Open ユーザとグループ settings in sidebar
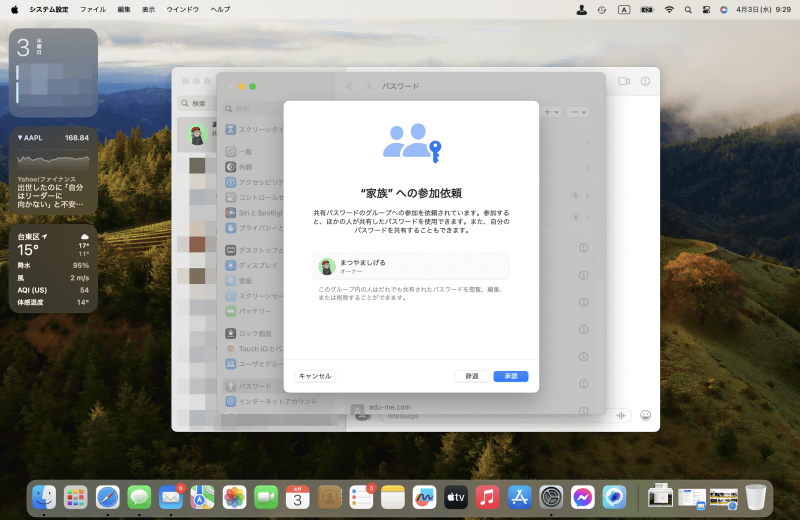Screen dimensions: 800x520 coord(254,364)
